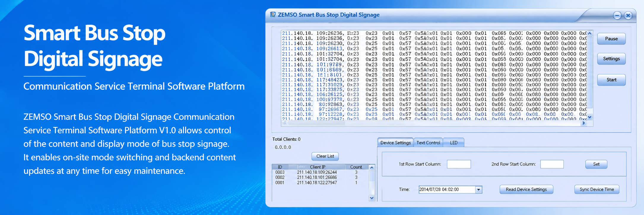Click Sync Device Time
The width and height of the screenshot is (644, 215).
[x=597, y=189]
